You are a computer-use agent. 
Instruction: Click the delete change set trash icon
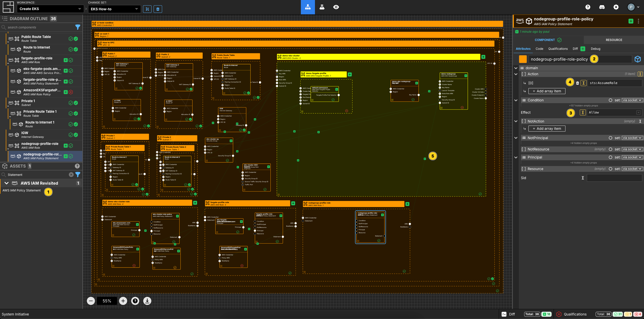coord(158,9)
